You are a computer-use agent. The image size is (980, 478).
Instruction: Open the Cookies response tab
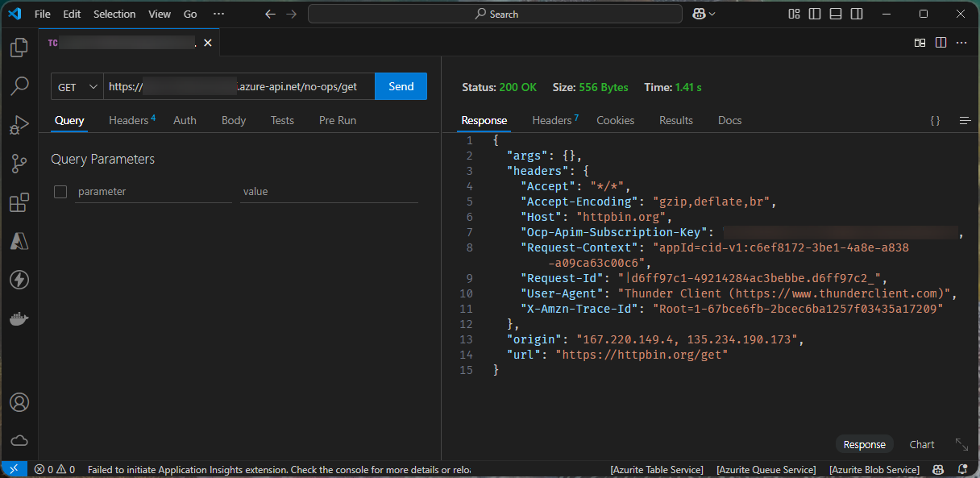click(615, 120)
